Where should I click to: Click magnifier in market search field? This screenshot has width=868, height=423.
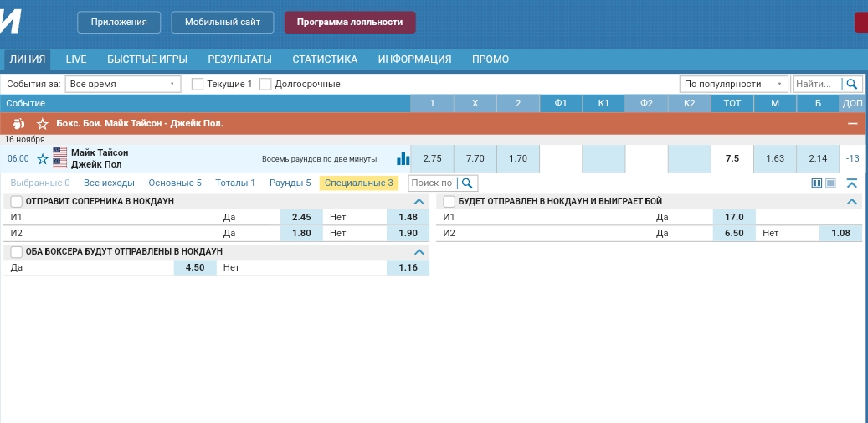468,183
